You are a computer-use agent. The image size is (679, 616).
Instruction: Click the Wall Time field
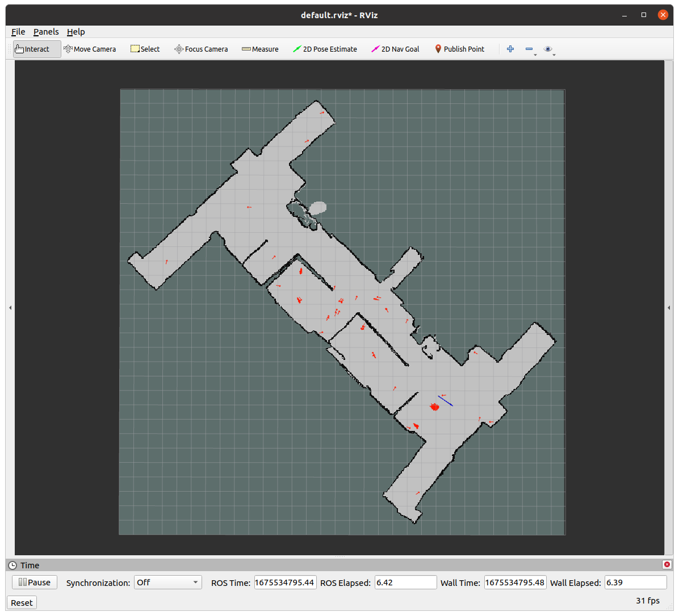[515, 582]
